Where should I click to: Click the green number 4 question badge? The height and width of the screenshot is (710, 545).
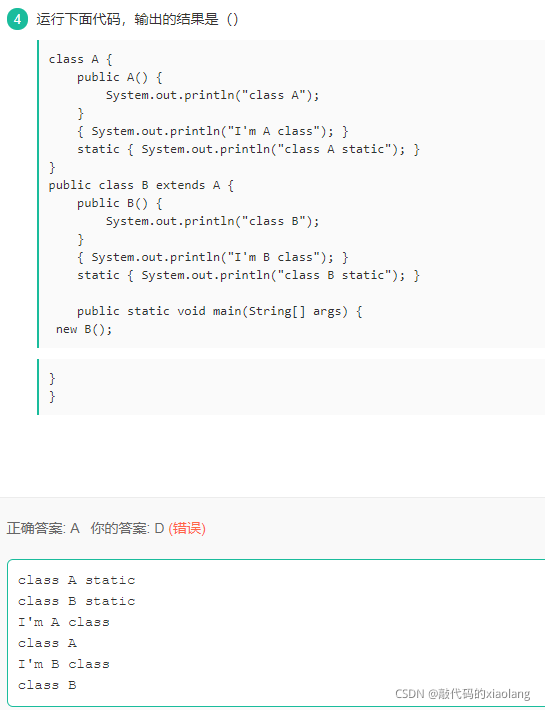[x=17, y=19]
